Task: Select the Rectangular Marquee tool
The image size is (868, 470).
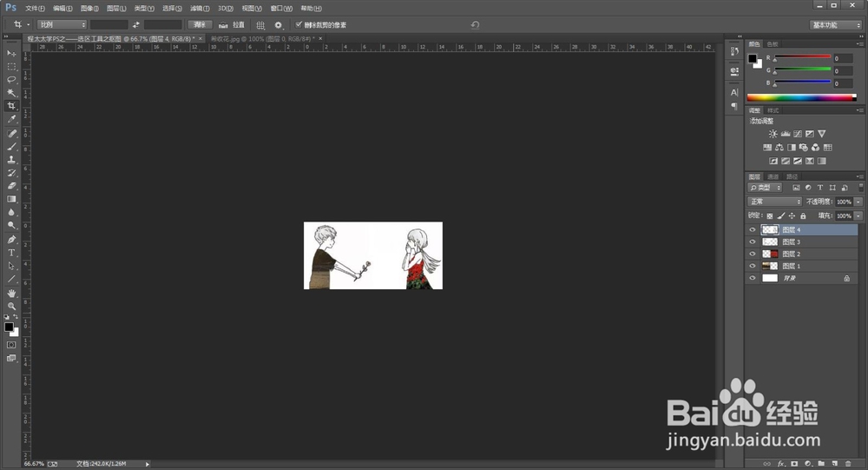Action: point(11,67)
